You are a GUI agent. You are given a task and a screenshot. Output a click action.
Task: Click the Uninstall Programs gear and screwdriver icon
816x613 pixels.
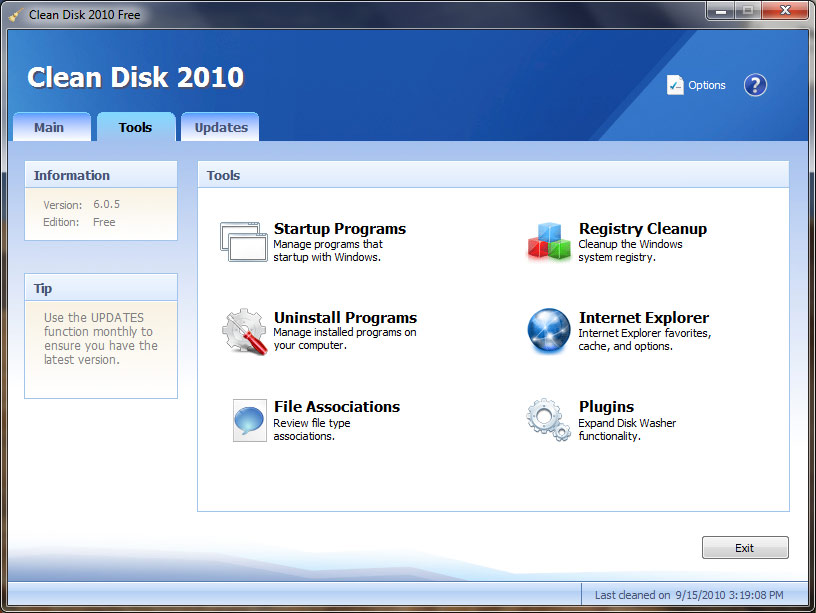245,331
